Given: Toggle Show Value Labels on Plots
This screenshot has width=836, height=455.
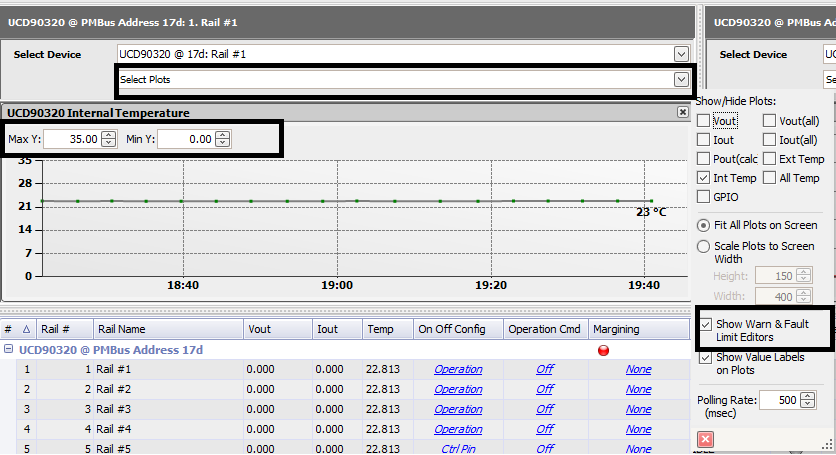Looking at the screenshot, I should (x=705, y=357).
